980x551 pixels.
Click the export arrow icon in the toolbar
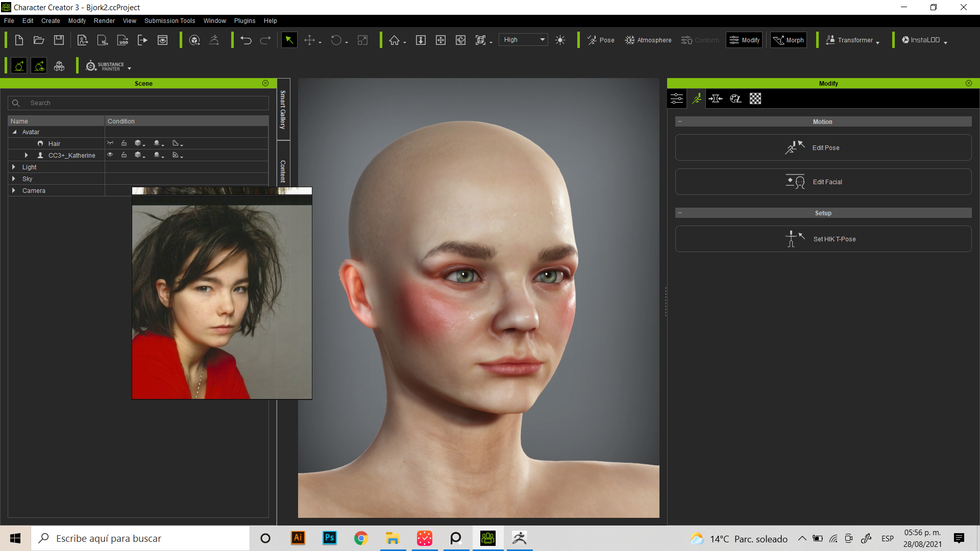coord(143,40)
